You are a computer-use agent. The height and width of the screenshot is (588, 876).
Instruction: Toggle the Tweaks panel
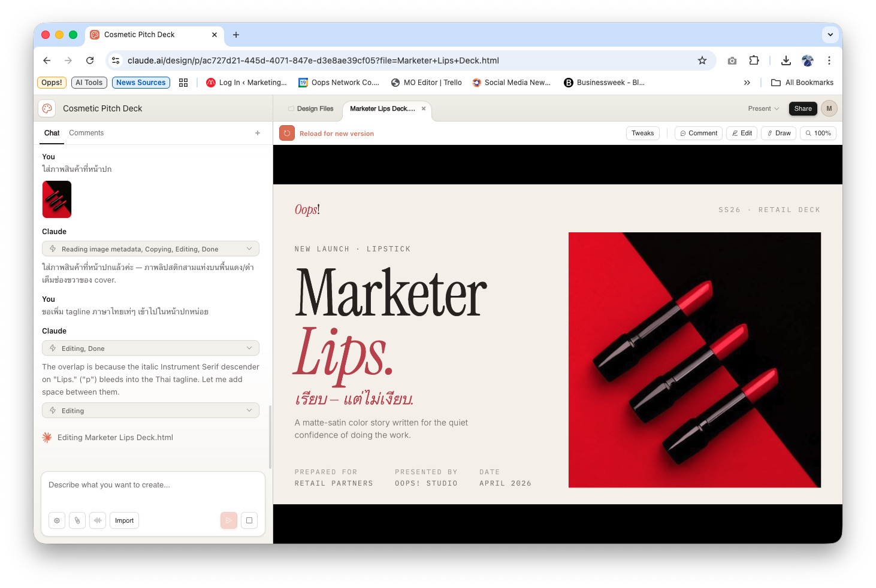642,133
